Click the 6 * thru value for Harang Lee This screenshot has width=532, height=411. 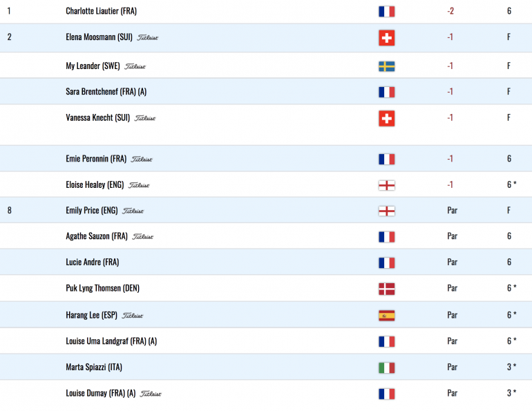(512, 315)
